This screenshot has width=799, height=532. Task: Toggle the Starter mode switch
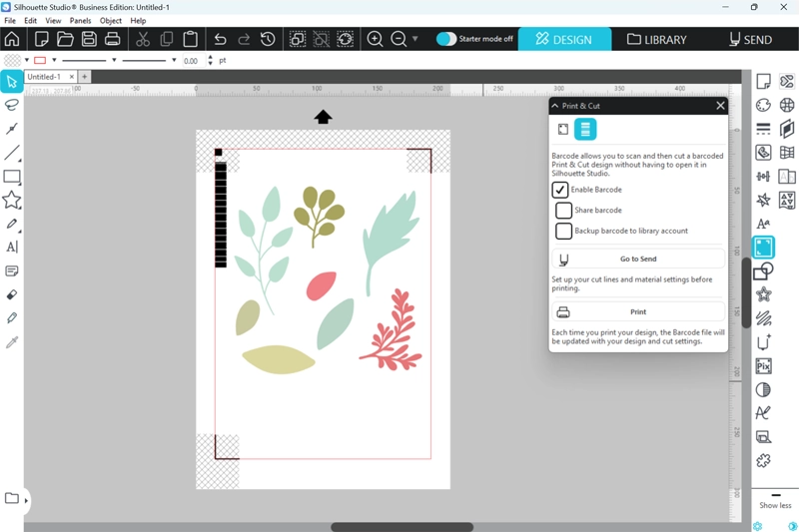[x=446, y=39]
